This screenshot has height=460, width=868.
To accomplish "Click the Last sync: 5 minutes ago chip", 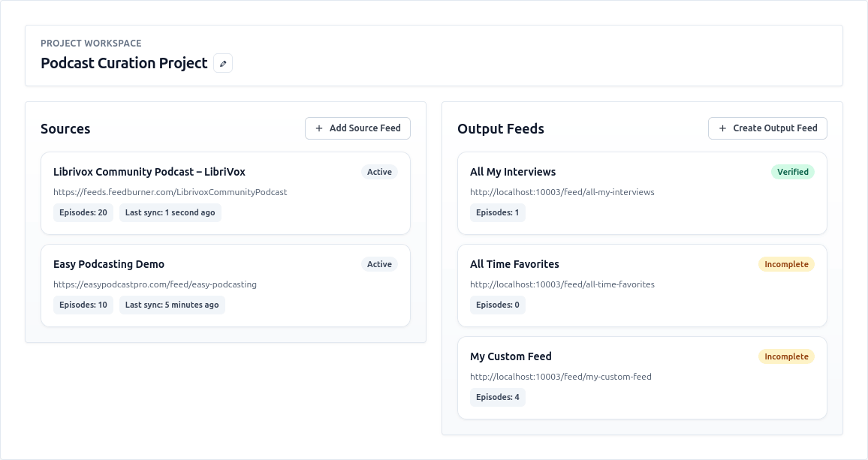I will point(172,305).
